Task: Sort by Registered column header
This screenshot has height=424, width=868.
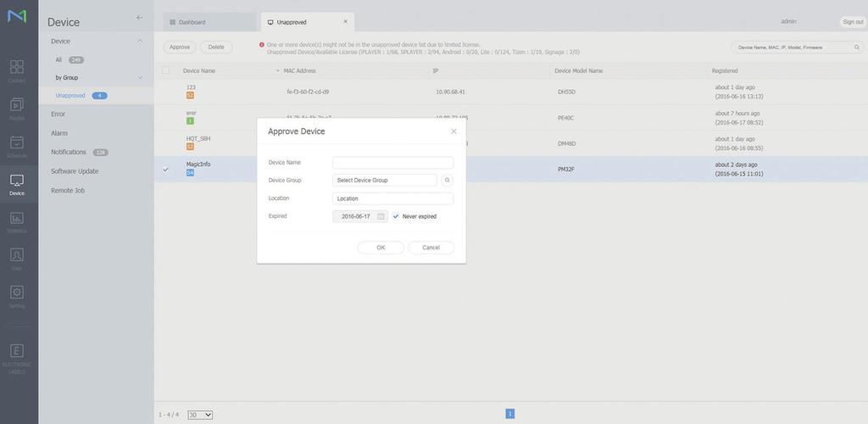Action: pyautogui.click(x=725, y=71)
